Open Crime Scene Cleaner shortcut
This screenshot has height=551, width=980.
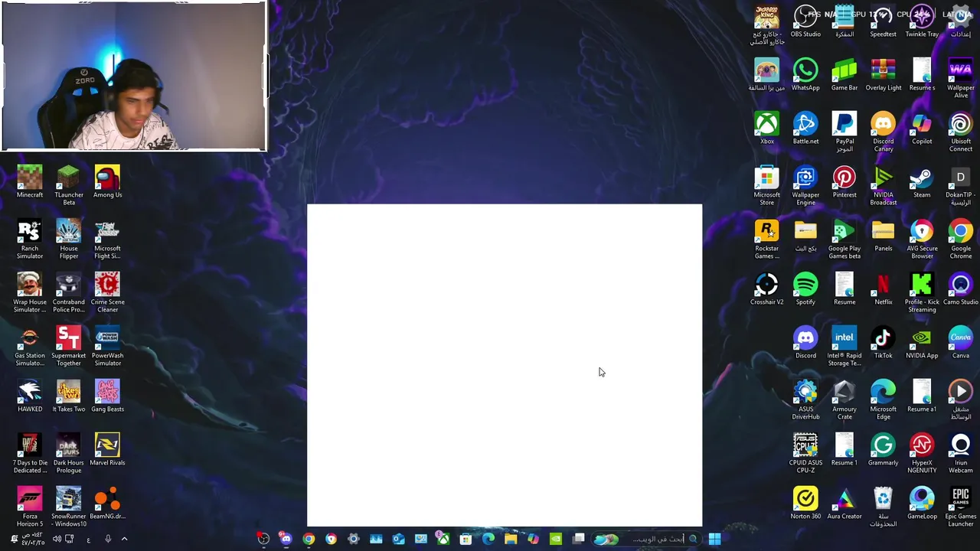tap(107, 292)
